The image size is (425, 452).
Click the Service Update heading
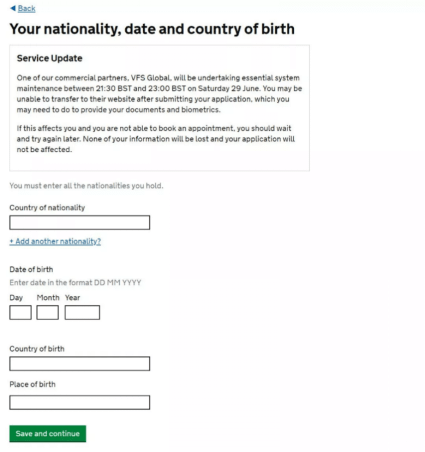coord(49,58)
